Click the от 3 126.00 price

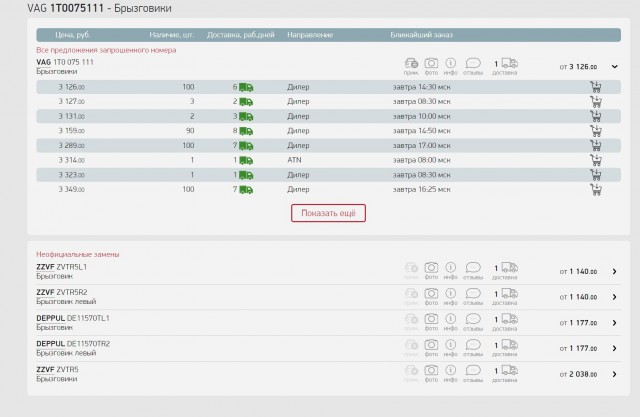point(578,67)
